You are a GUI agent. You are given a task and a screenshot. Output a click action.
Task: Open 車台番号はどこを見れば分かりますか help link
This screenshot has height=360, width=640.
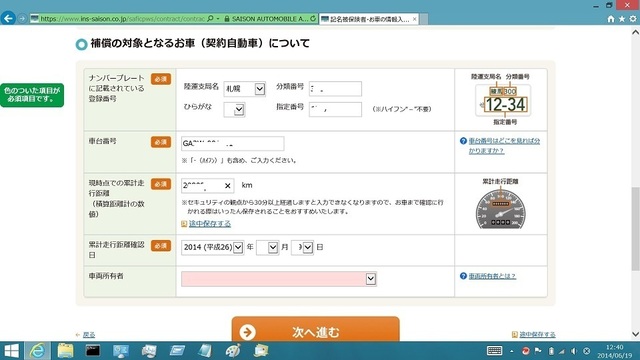pos(504,146)
